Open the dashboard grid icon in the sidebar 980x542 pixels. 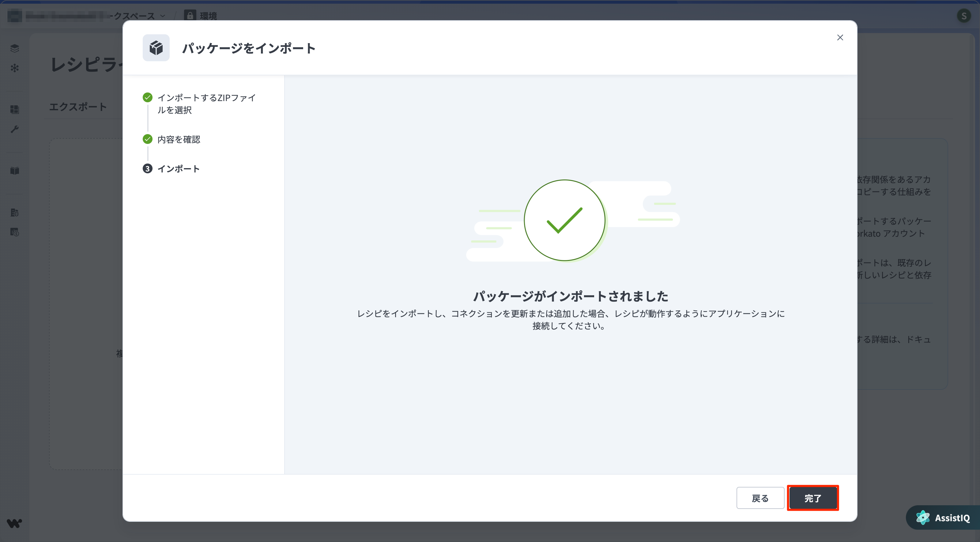coord(14,110)
